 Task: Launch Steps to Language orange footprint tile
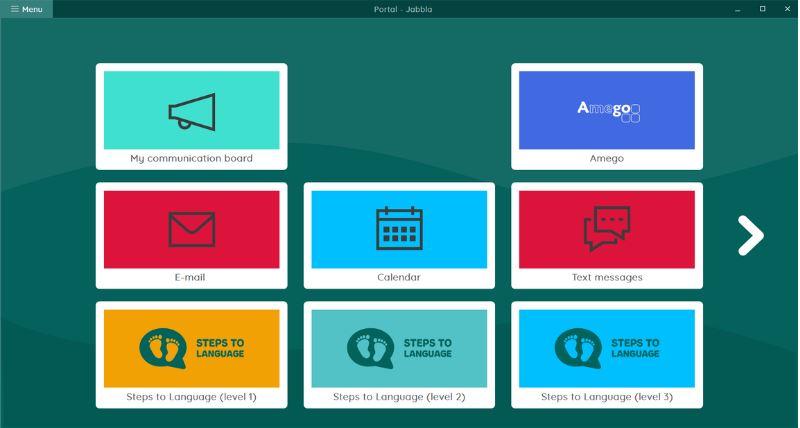click(191, 347)
